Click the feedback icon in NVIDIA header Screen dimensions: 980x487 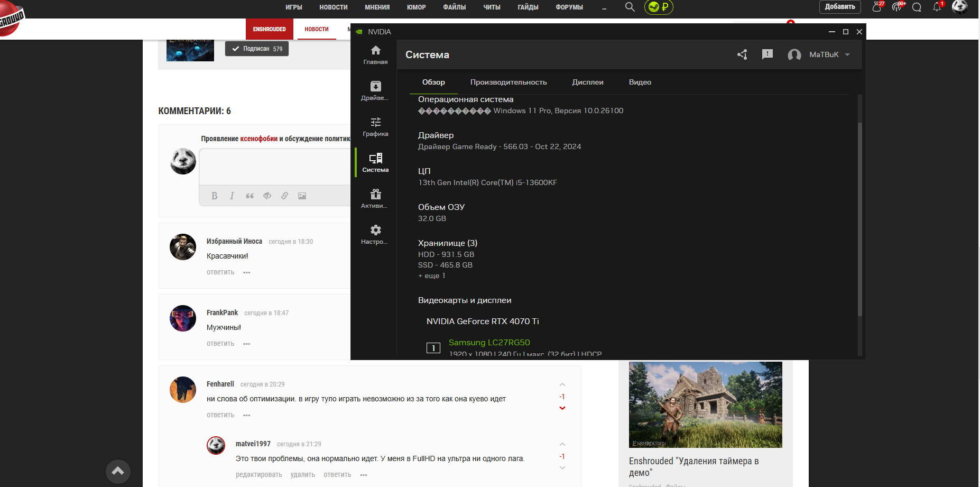tap(768, 54)
